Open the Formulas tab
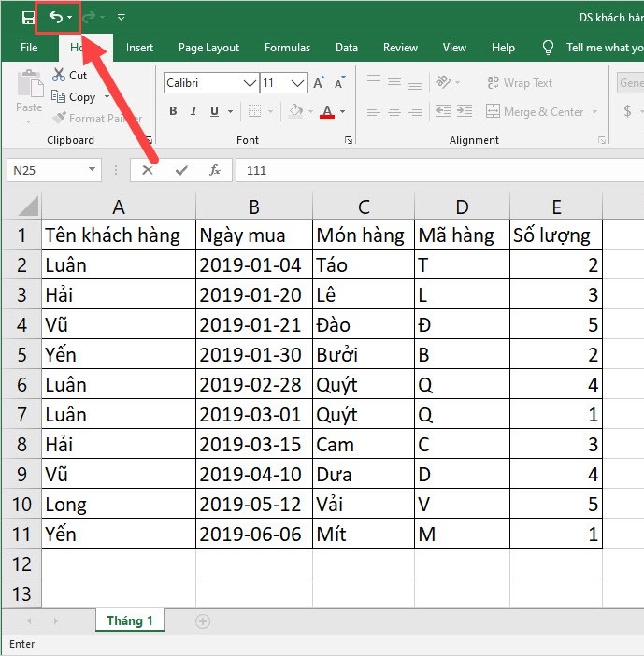The image size is (644, 656). (287, 48)
